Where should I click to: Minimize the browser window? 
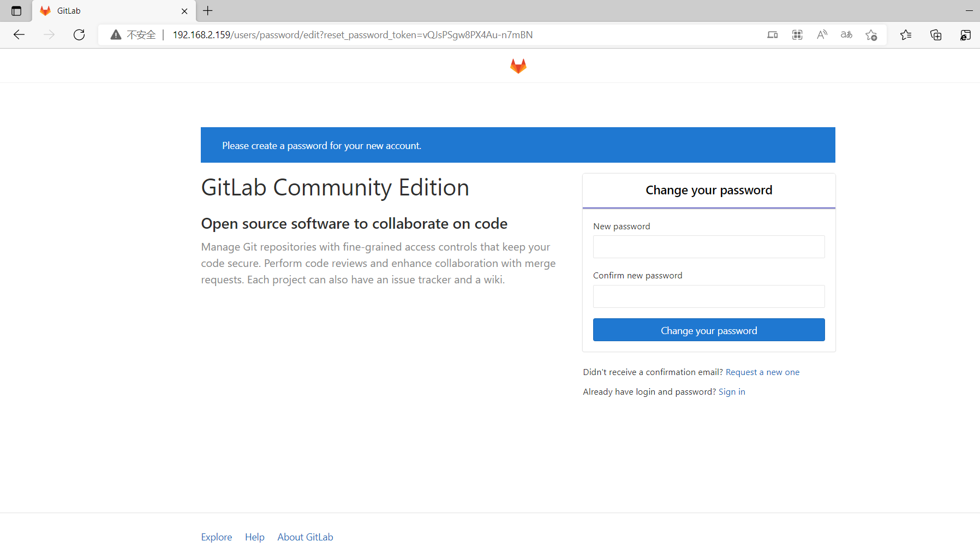969,11
